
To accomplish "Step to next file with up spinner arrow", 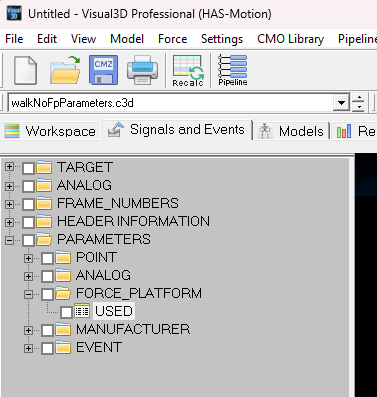I will click(x=359, y=98).
